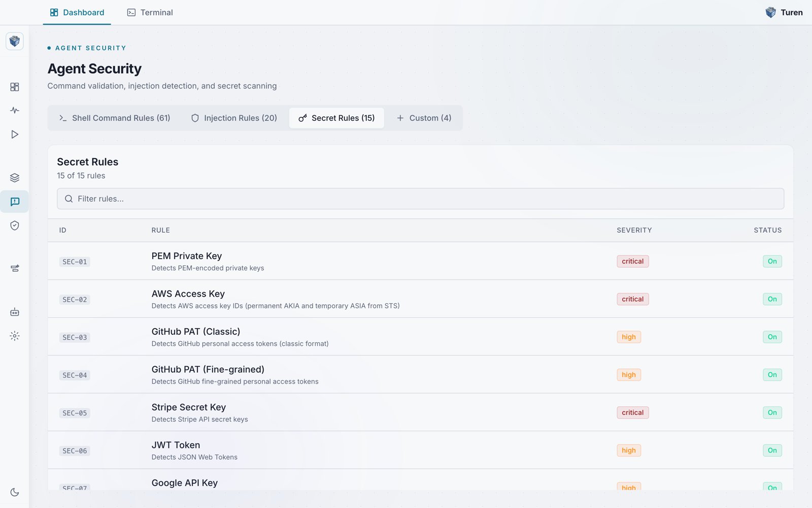Click 'Detects Stripe API secret keys' description
This screenshot has height=508, width=812.
[x=199, y=420]
